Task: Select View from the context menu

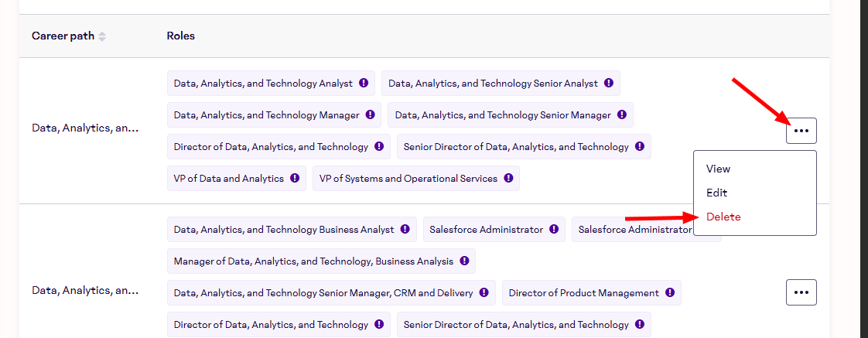Action: 718,169
